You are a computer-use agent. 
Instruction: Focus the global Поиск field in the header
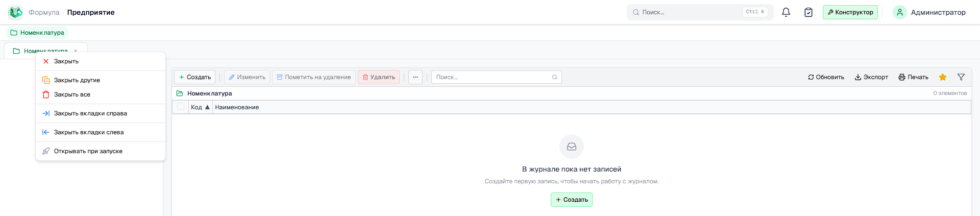700,12
